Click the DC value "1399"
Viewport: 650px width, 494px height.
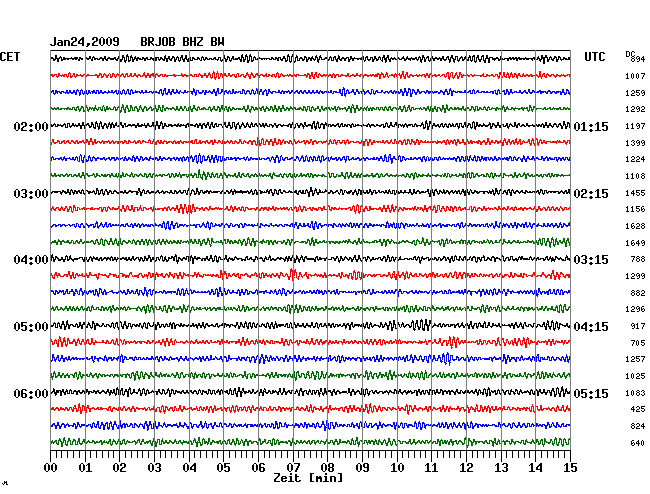pyautogui.click(x=635, y=143)
